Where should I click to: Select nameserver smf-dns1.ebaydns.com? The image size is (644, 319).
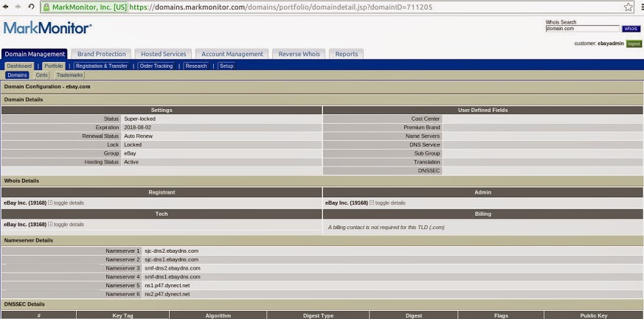pyautogui.click(x=173, y=277)
